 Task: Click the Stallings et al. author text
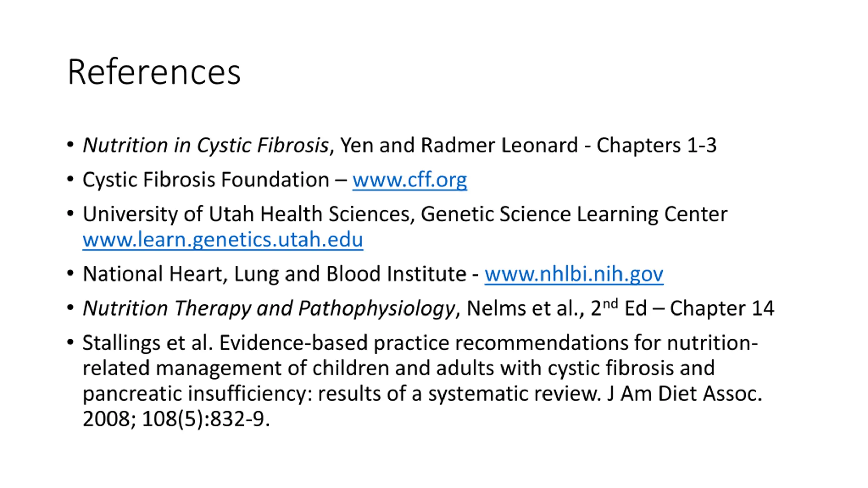148,343
